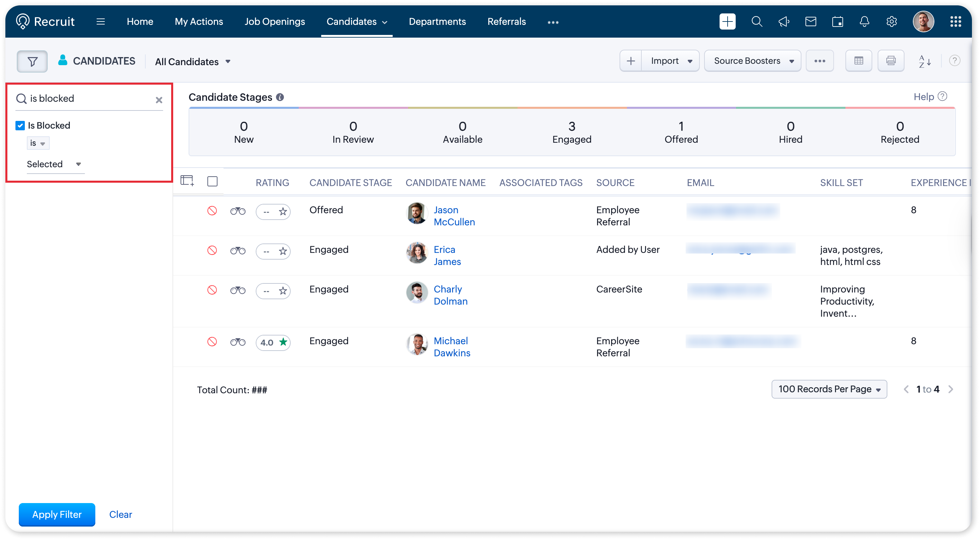
Task: Click the print view icon
Action: point(891,61)
